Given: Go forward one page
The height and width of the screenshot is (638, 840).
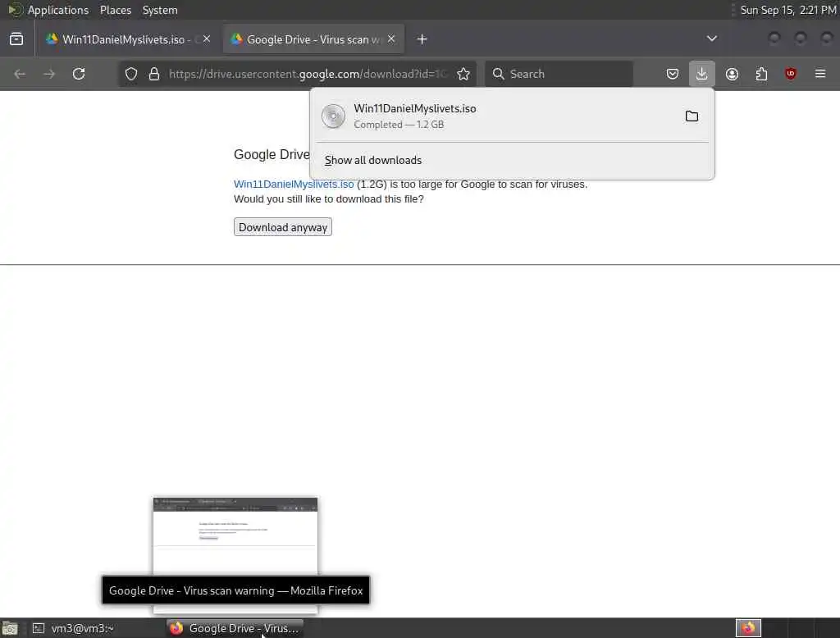Looking at the screenshot, I should [x=49, y=74].
